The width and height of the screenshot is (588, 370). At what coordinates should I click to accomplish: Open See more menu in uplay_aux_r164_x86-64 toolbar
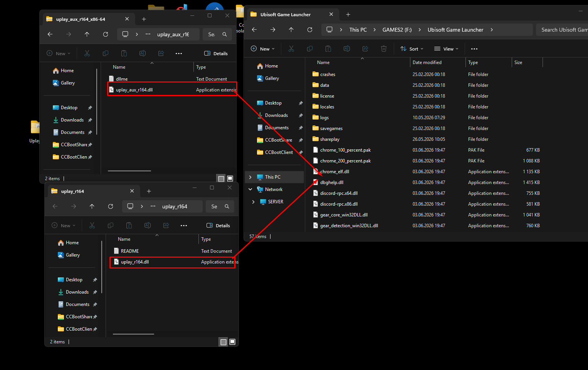179,53
